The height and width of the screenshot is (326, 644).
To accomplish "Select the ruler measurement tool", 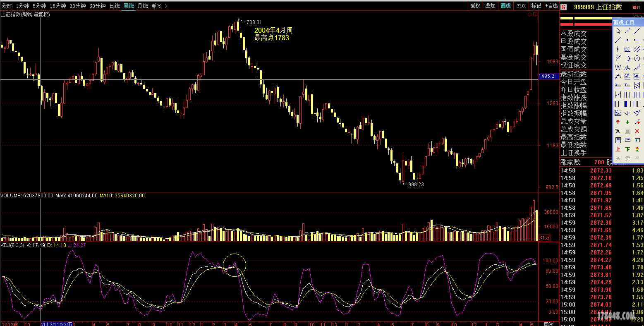I will click(x=627, y=140).
